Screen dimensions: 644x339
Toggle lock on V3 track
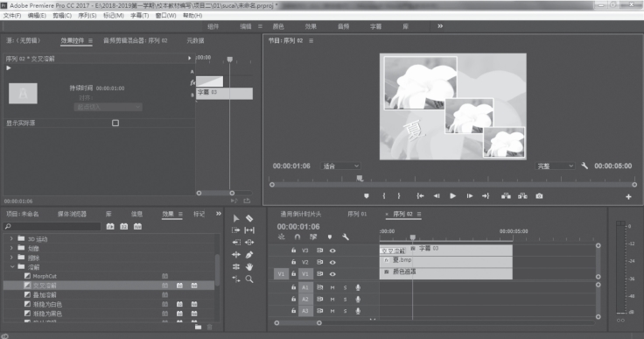click(294, 251)
